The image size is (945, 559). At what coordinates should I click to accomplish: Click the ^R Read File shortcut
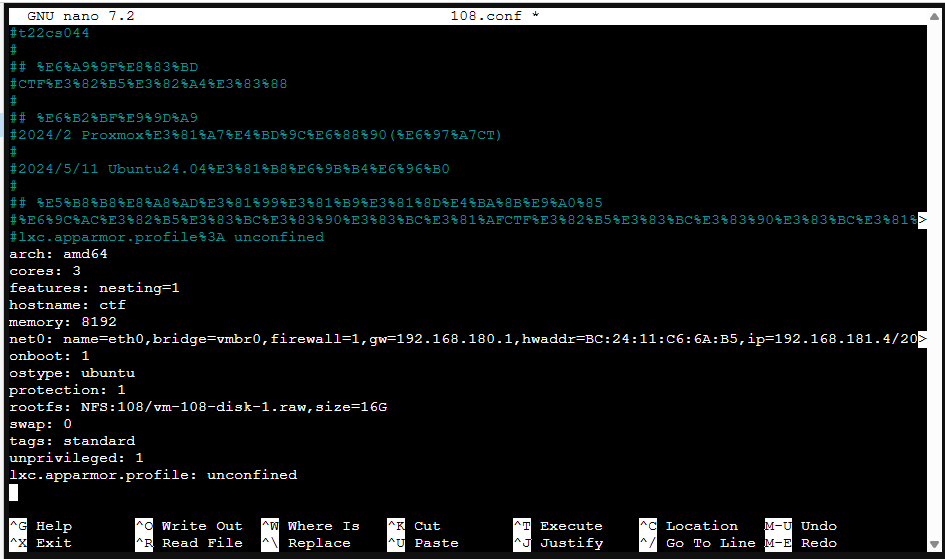(x=189, y=543)
